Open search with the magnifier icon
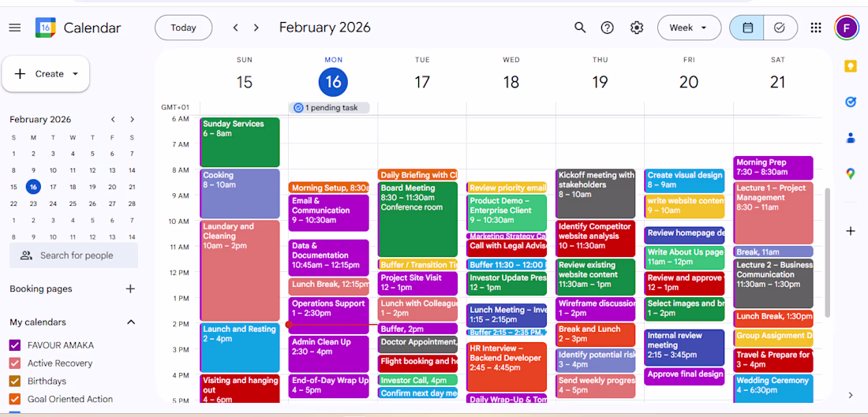Image resolution: width=868 pixels, height=417 pixels. (580, 28)
